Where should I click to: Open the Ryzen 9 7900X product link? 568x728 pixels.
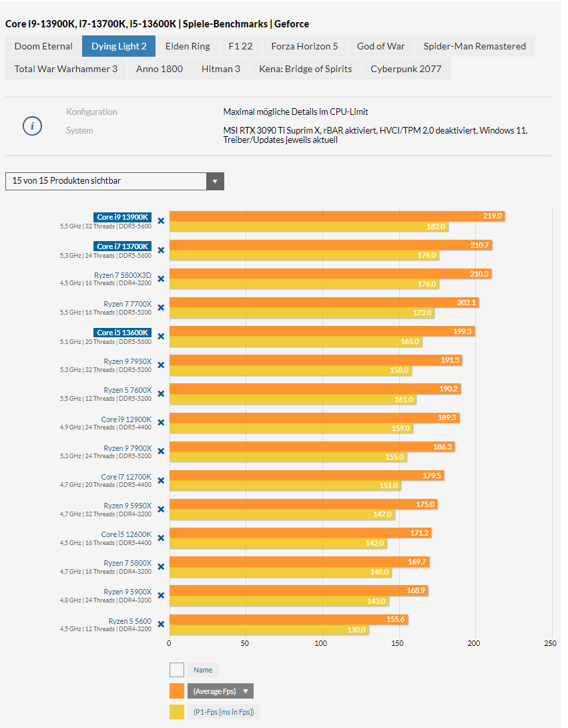pos(127,448)
